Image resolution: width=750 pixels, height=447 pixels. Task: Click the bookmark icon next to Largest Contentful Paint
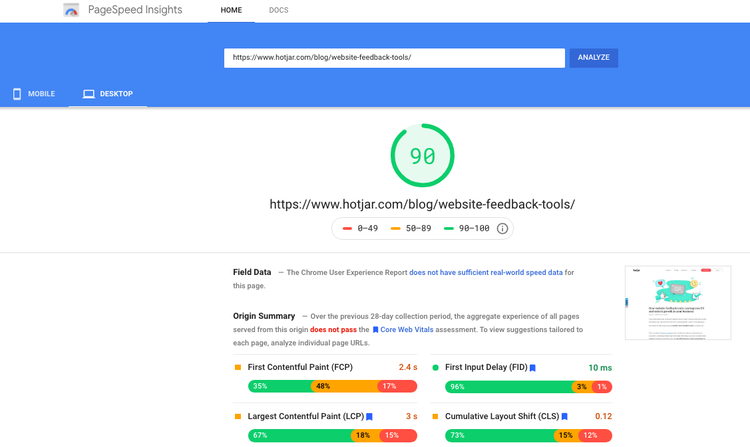pos(369,417)
